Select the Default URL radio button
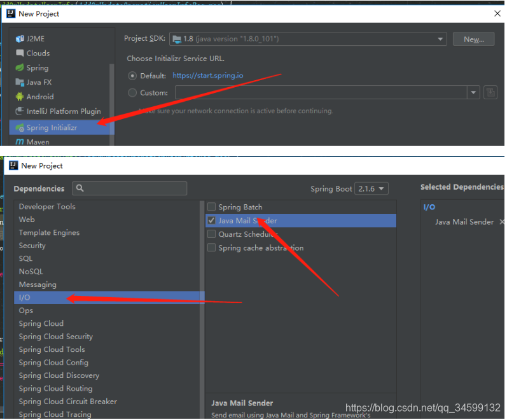Image resolution: width=507 pixels, height=420 pixels. click(x=132, y=76)
